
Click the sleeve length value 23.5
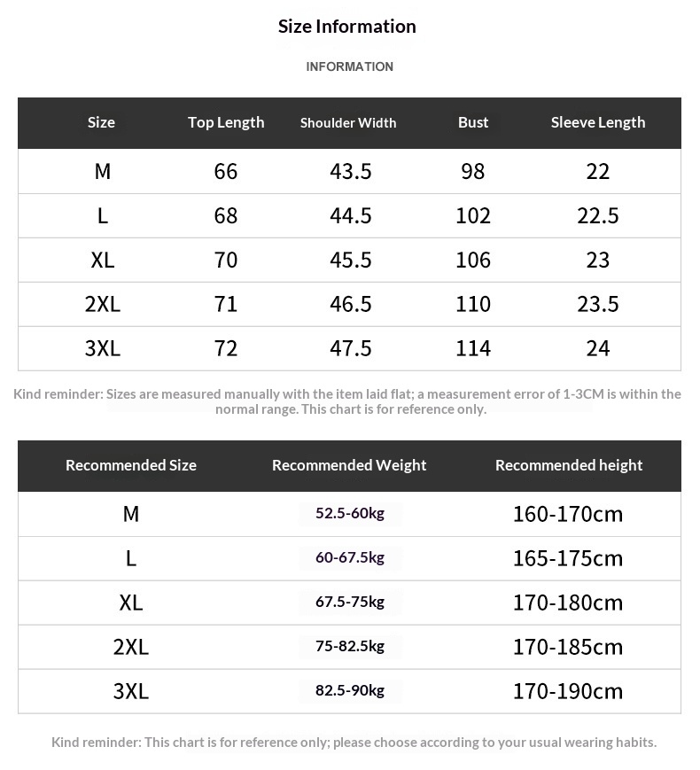(x=598, y=304)
